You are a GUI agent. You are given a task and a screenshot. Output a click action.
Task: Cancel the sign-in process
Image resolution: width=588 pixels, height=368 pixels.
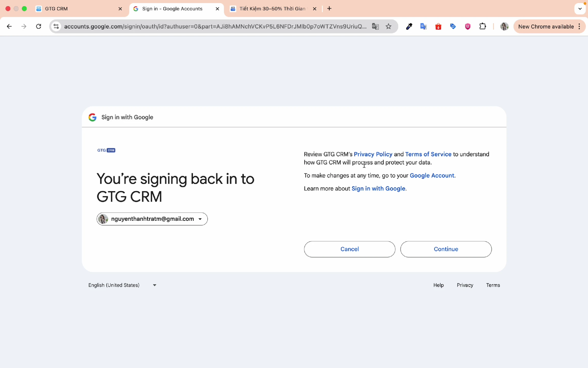tap(349, 249)
